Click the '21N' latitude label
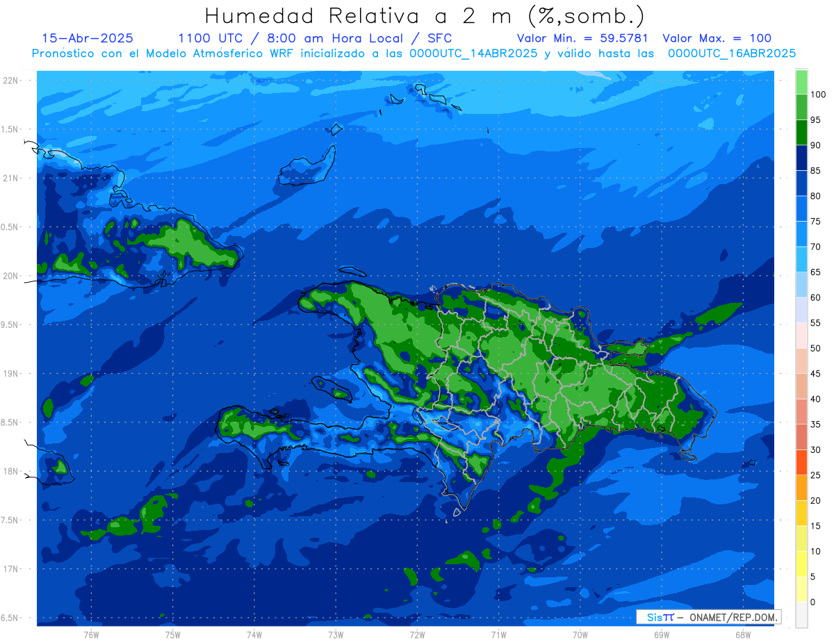The height and width of the screenshot is (644, 834). coord(11,178)
